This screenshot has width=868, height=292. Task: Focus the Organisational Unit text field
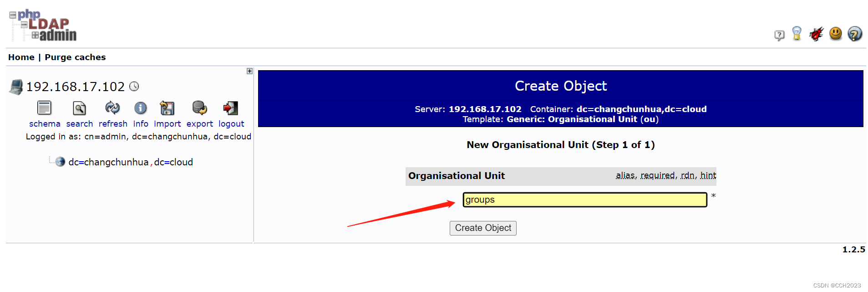[x=584, y=200]
